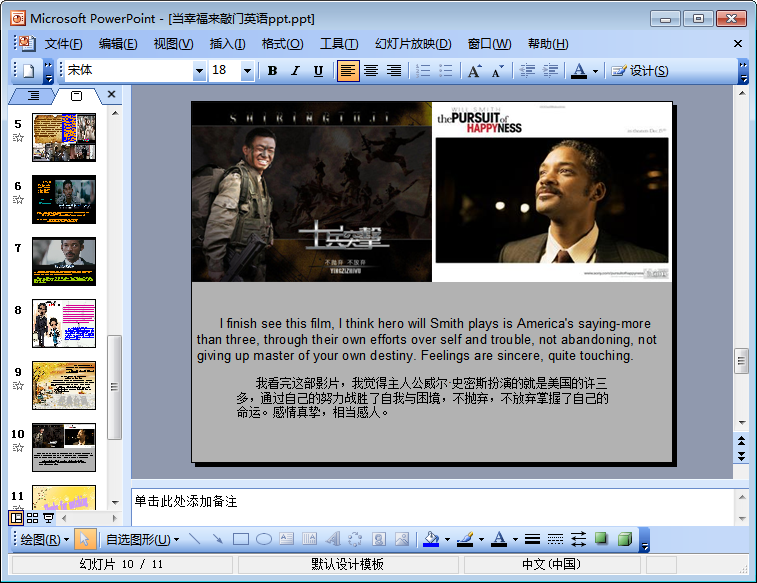Click the numbered list icon

click(423, 71)
